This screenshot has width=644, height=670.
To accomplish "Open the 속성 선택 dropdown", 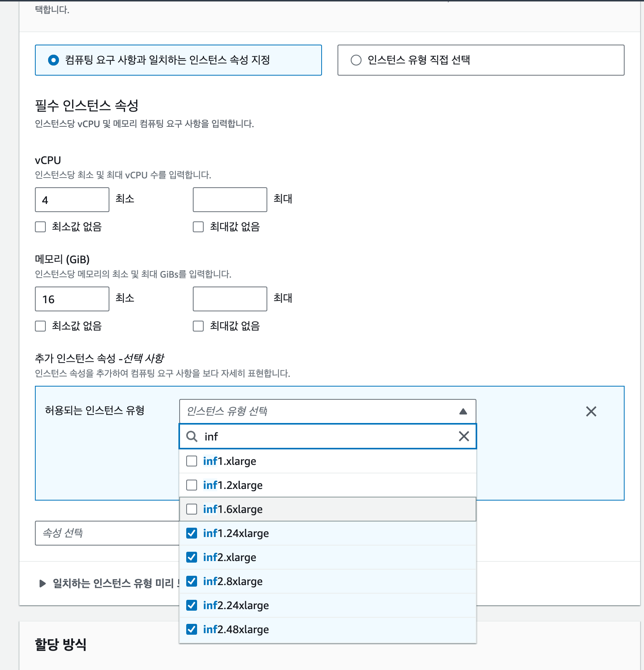I will click(x=107, y=533).
